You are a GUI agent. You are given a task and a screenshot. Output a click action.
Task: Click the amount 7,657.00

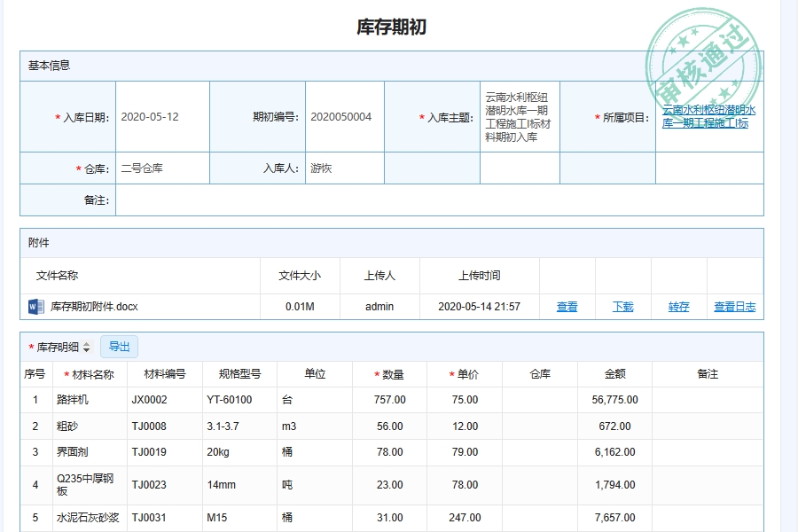point(614,518)
